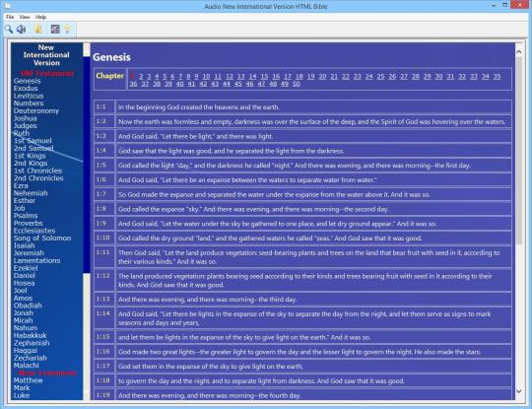The height and width of the screenshot is (409, 532).
Task: Go to Ezekiel in the sidebar
Action: [26, 268]
